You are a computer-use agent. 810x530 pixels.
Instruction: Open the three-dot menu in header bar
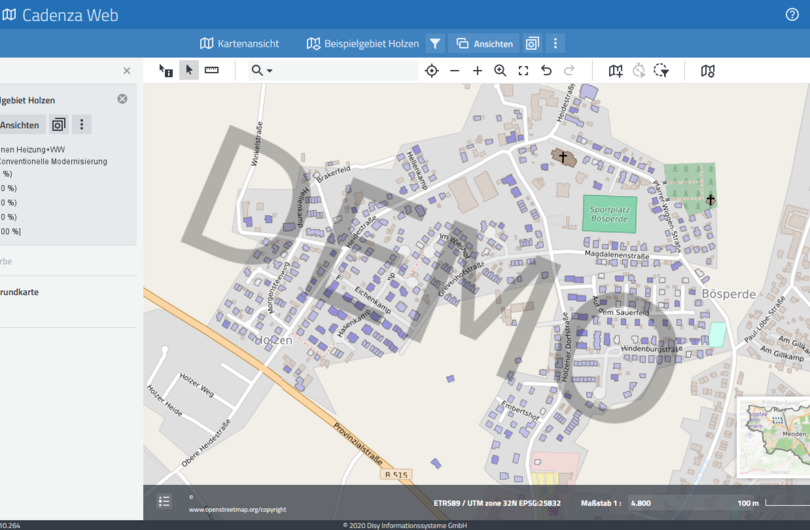tap(555, 43)
